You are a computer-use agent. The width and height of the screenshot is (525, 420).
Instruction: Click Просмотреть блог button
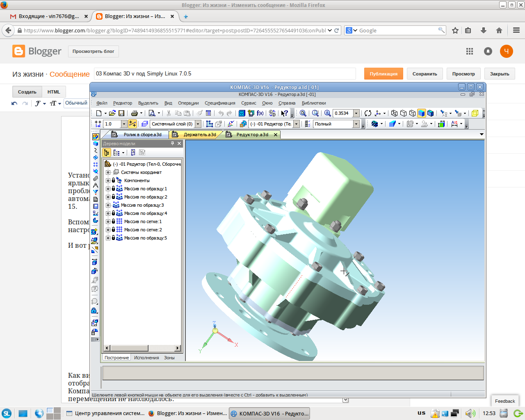click(94, 51)
